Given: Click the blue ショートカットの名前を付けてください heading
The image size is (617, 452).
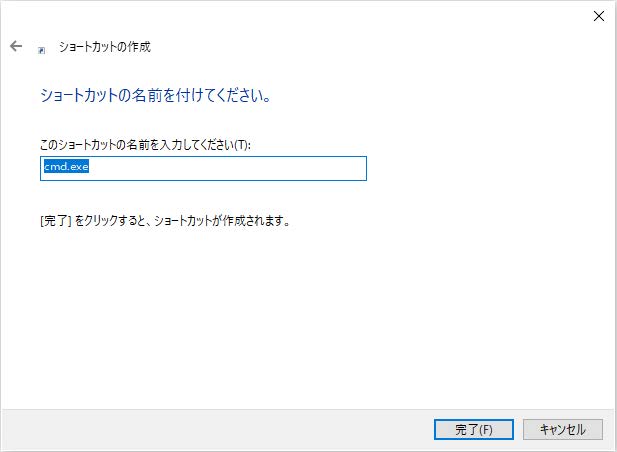Looking at the screenshot, I should pyautogui.click(x=155, y=95).
